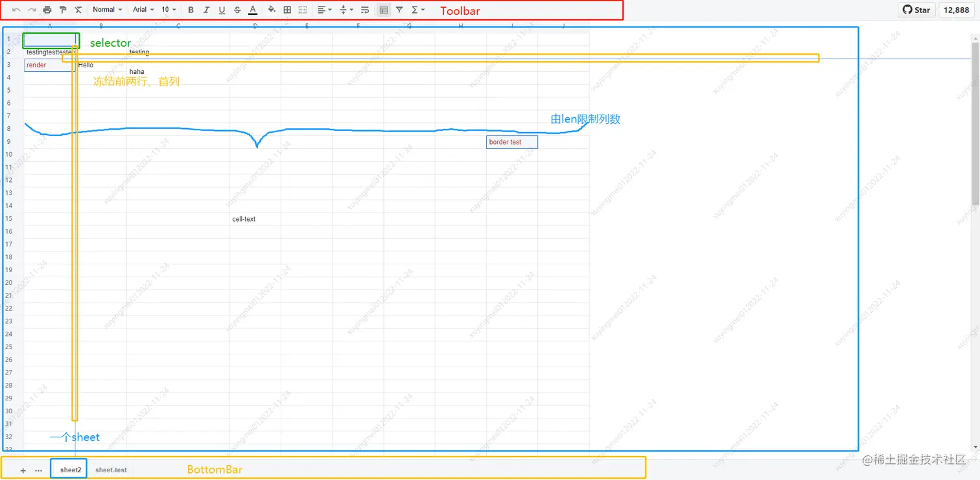Select the sheet2 tab
Viewport: 980px width, 480px height.
(68, 470)
